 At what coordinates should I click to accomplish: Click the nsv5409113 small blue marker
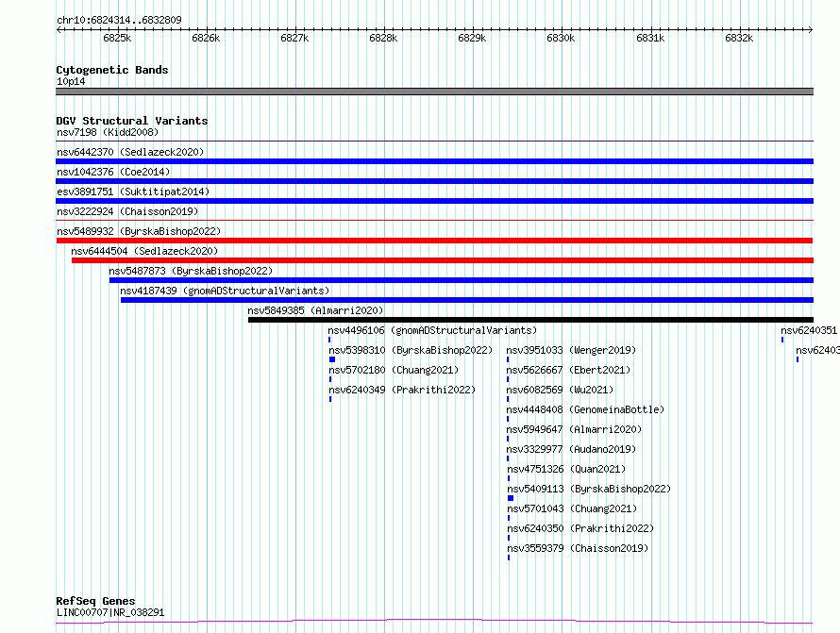click(x=511, y=498)
